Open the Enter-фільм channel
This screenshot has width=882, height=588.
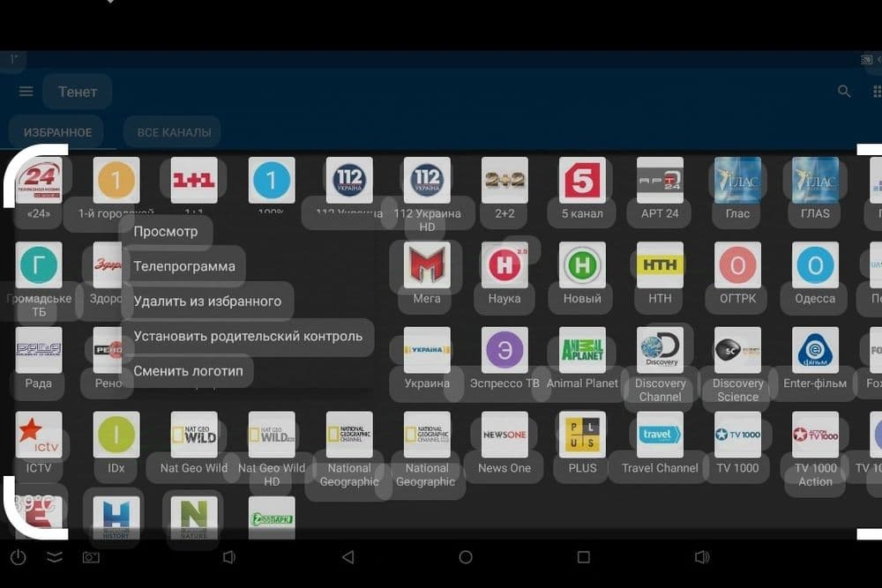(815, 350)
